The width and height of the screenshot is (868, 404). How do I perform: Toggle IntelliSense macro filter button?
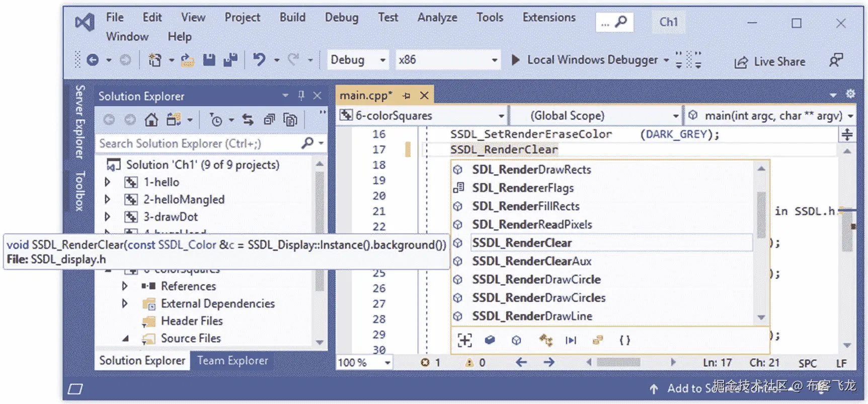click(571, 341)
